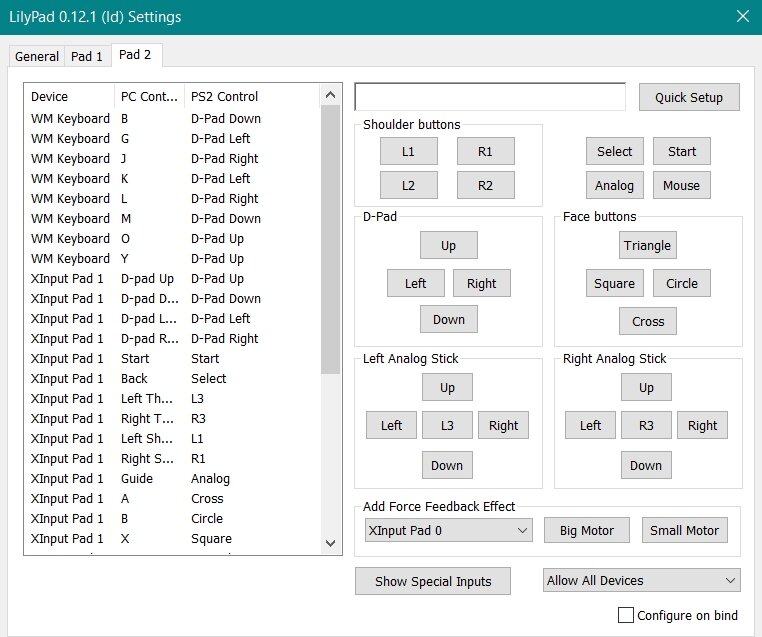
Task: Click the Start button binding
Action: [682, 151]
